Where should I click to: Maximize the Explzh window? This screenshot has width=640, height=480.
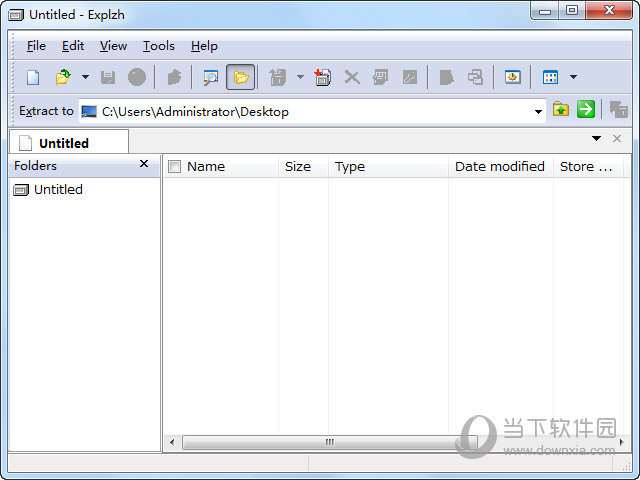[x=572, y=11]
